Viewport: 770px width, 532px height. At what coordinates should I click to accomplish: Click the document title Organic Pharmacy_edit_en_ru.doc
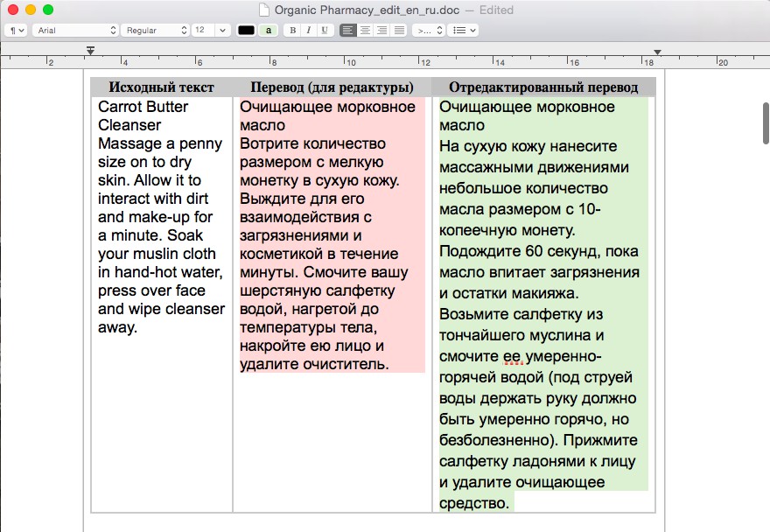[367, 10]
